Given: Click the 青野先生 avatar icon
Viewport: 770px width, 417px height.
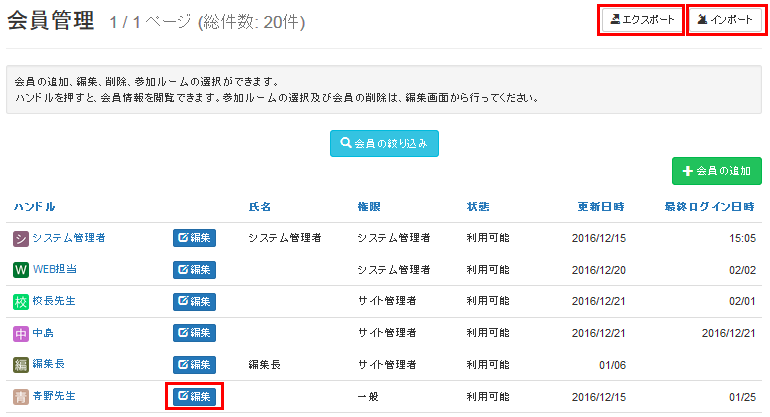Looking at the screenshot, I should tap(21, 396).
